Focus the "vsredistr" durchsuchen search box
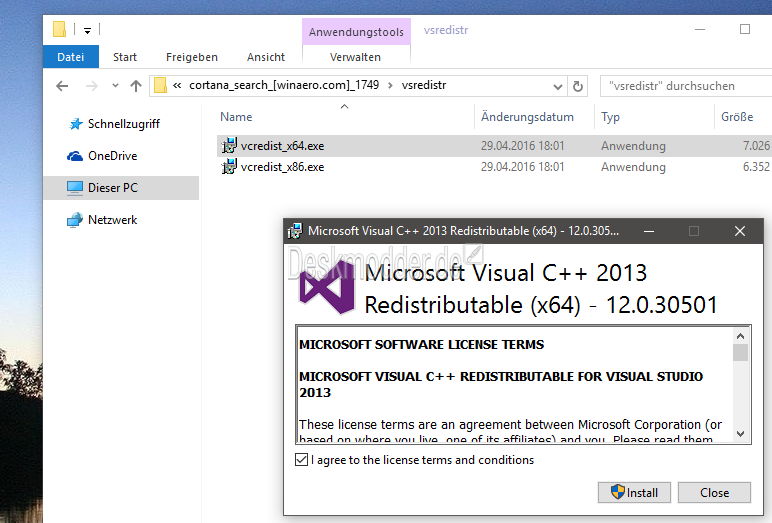Screen dimensions: 772x523 (686, 86)
